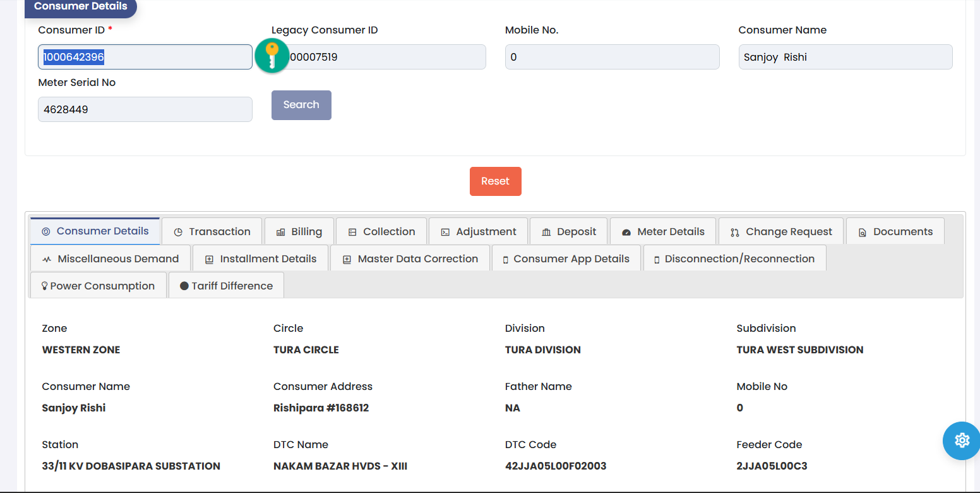The height and width of the screenshot is (493, 980).
Task: Click the pulse icon on Miscellaneous Demand tab
Action: tap(47, 259)
